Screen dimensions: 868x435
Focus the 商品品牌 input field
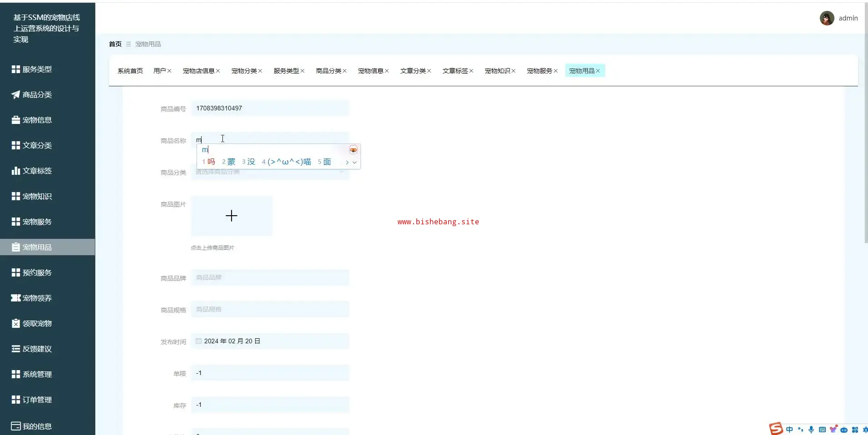270,277
